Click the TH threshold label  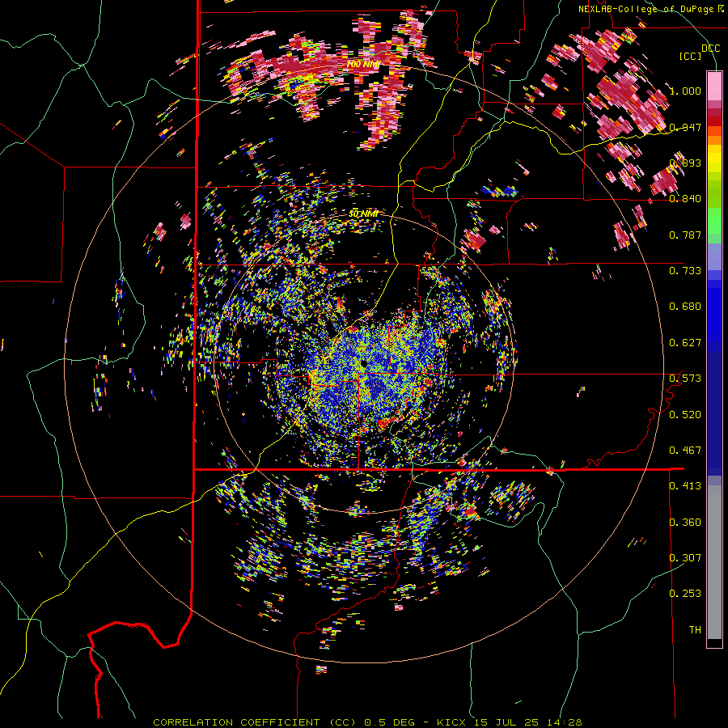pos(695,630)
